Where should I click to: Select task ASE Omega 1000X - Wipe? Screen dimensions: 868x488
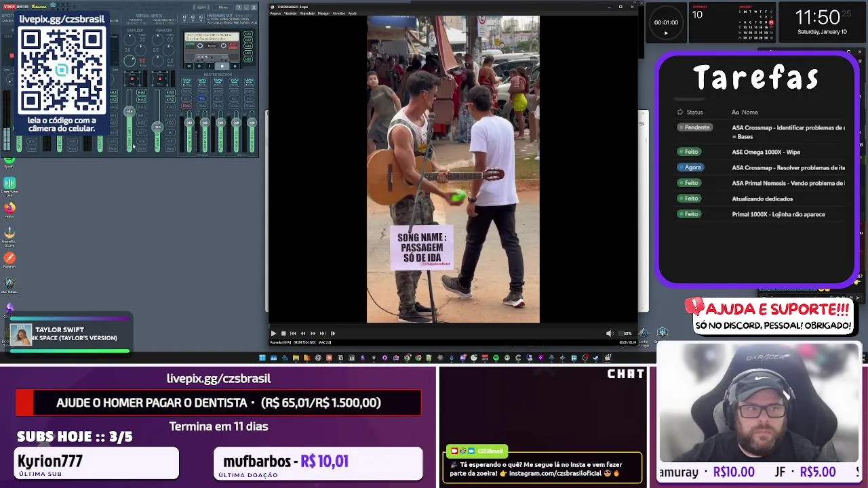[x=766, y=152]
